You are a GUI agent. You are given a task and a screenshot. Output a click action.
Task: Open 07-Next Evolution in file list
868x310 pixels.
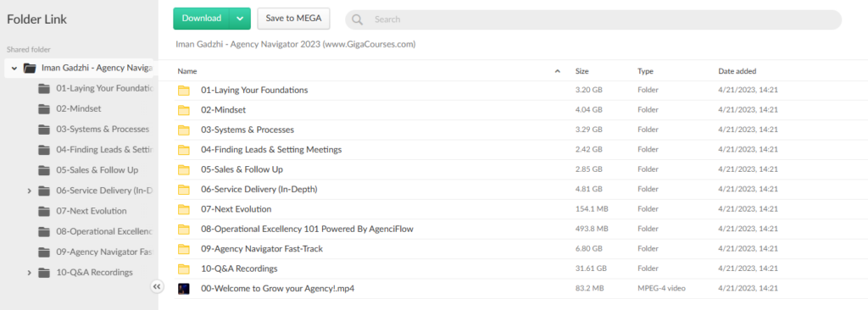(236, 210)
